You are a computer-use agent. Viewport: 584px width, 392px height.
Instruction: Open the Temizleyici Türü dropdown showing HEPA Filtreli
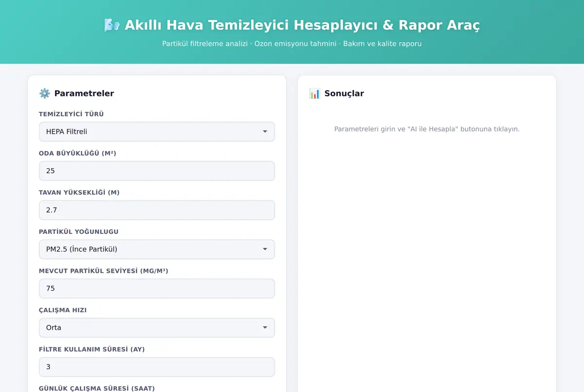157,132
